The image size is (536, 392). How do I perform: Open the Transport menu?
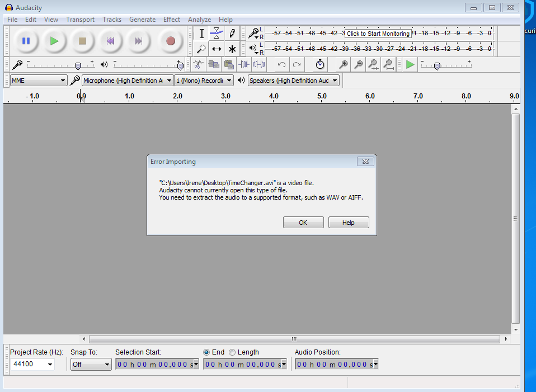[81, 20]
